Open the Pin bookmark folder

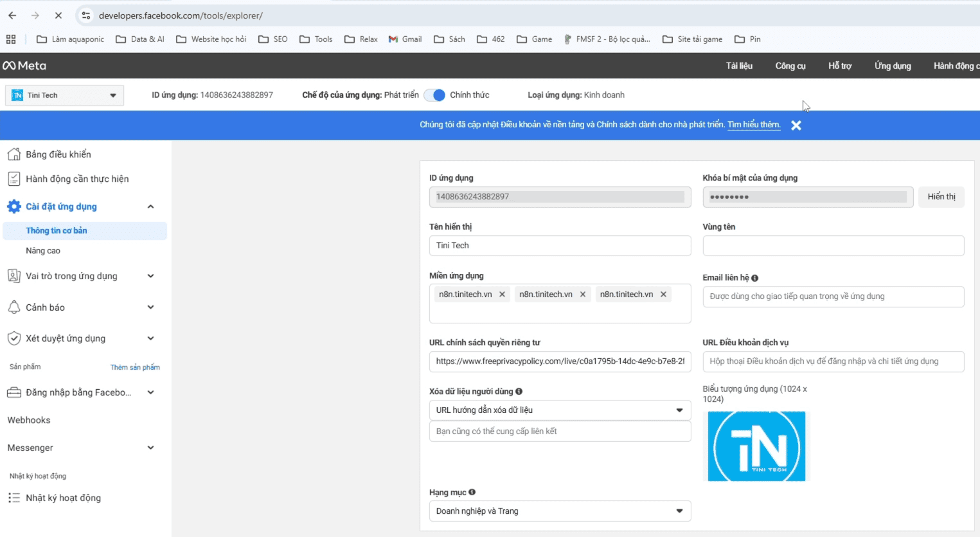748,39
